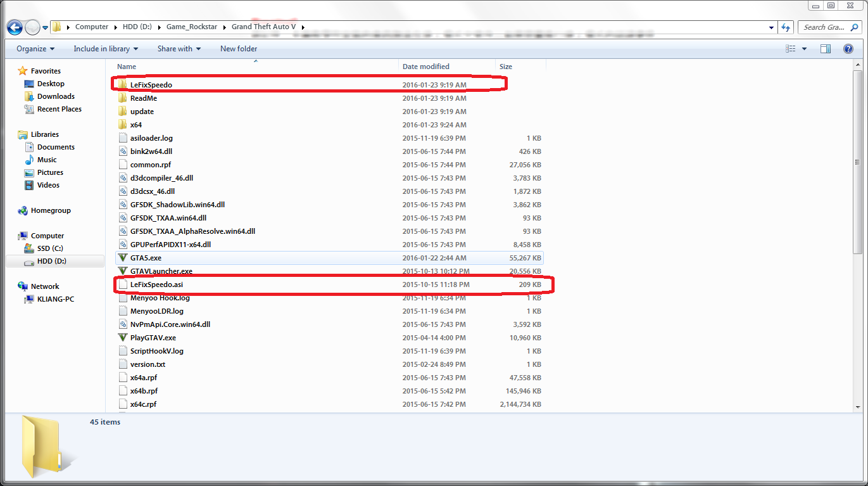Select the LeFixSpeedo folder icon

pos(123,85)
